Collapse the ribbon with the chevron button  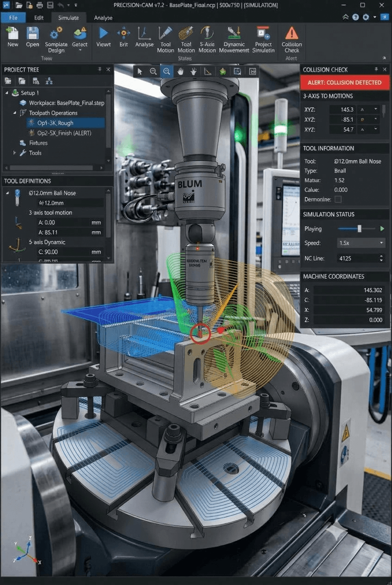346,17
